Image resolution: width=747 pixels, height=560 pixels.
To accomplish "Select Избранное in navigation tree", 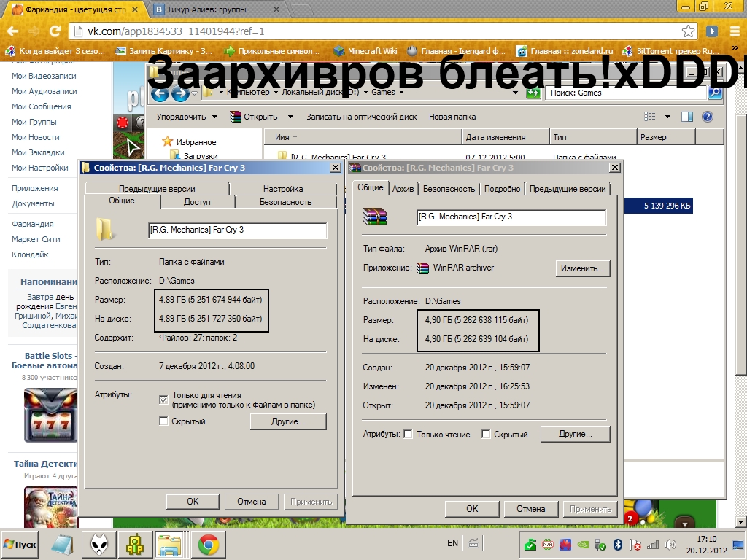I will coord(189,142).
